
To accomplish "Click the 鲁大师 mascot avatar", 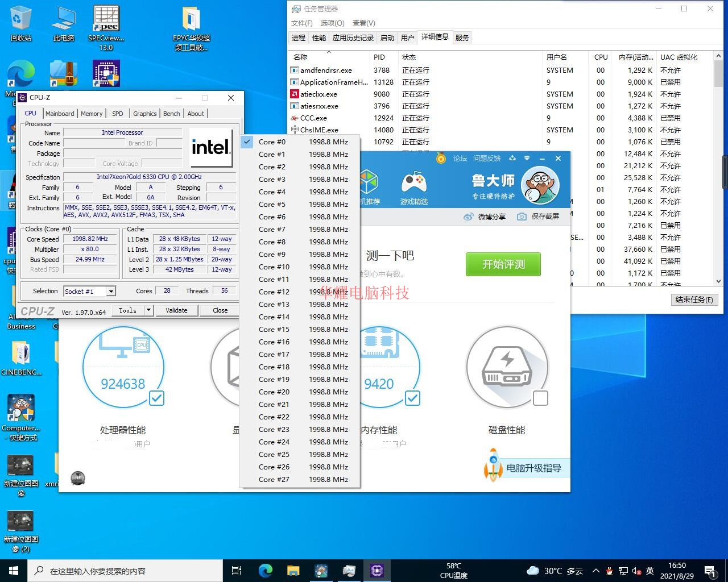I will click(540, 185).
